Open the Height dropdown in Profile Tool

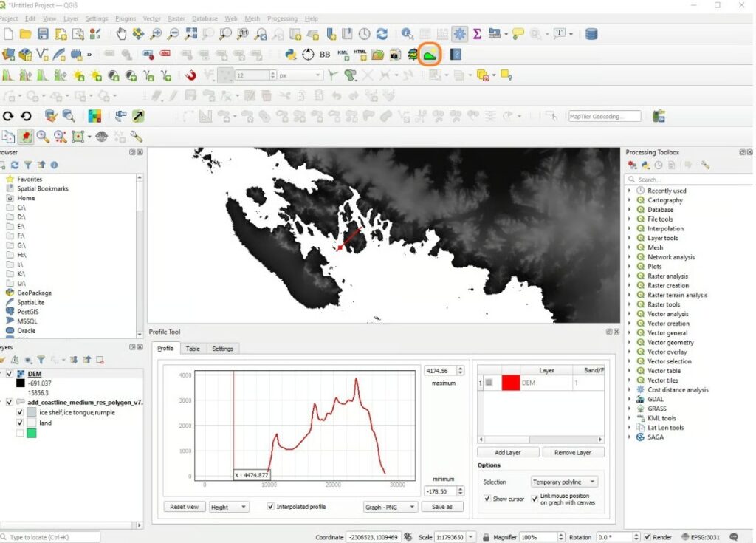(229, 507)
